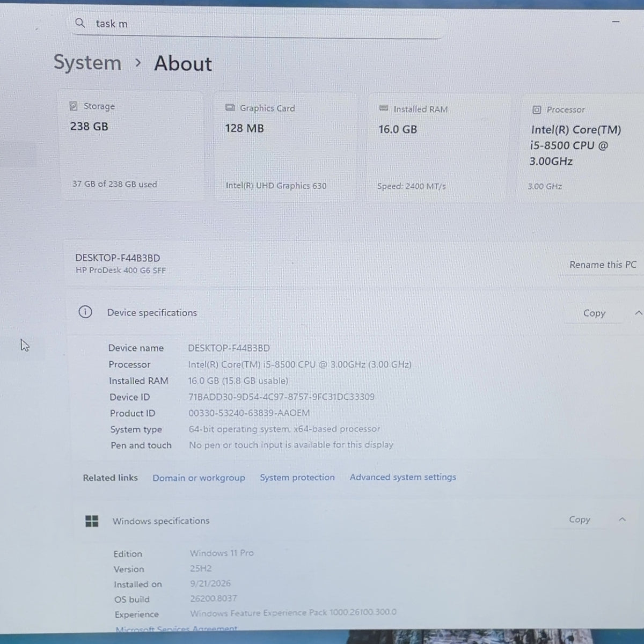The height and width of the screenshot is (644, 644).
Task: Open Domain or workgroup link
Action: tap(199, 478)
